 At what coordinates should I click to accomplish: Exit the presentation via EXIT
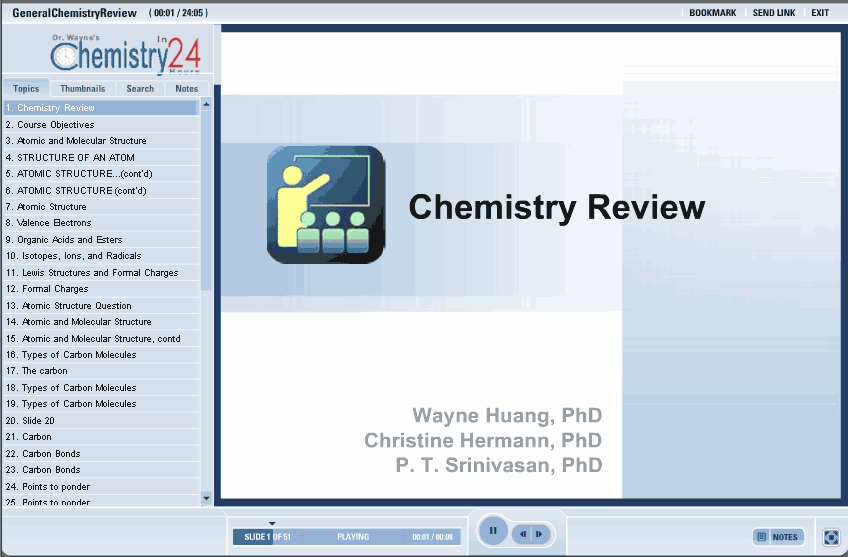[820, 13]
